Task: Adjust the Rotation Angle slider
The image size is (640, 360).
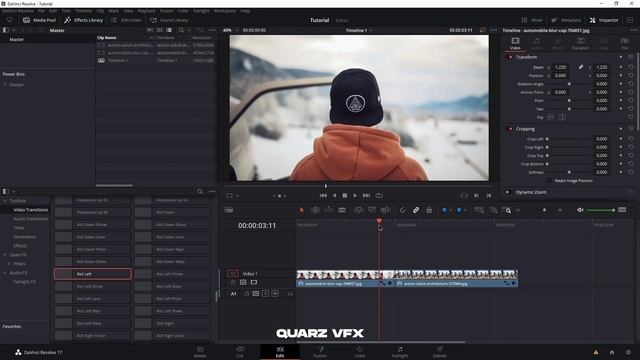Action: 569,84
